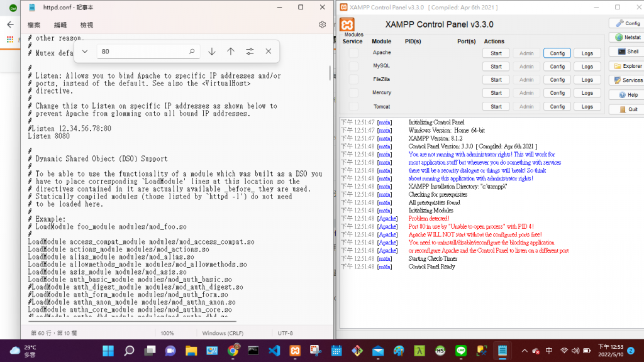Open Google Chrome from taskbar
644x362 pixels.
click(233, 351)
